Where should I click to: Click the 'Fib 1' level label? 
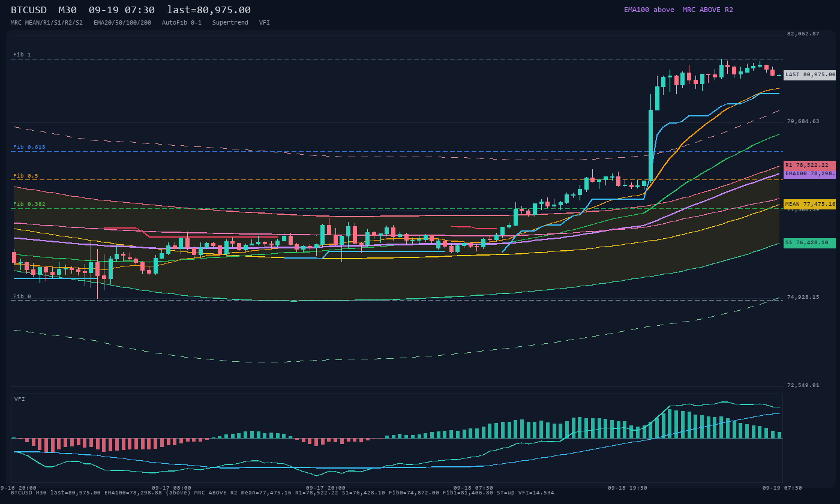click(x=22, y=55)
